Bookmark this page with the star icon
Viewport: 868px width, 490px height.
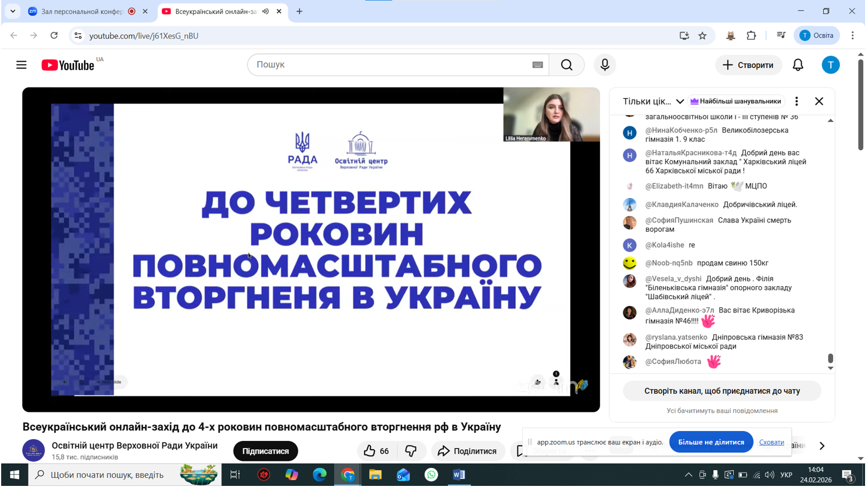(702, 36)
